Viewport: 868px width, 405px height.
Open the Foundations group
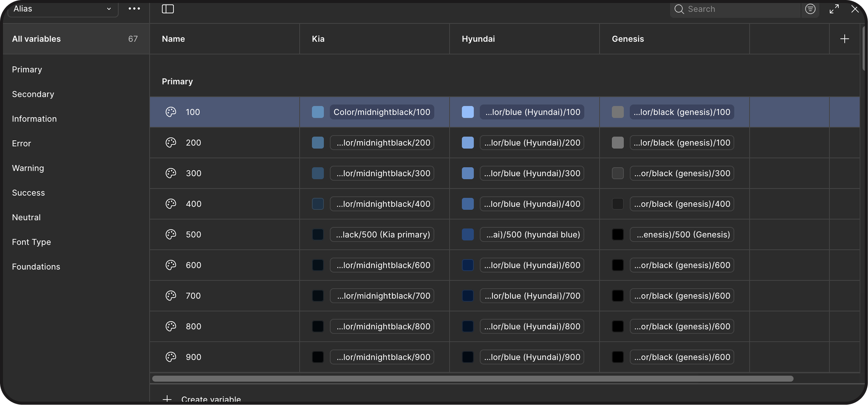pos(36,267)
